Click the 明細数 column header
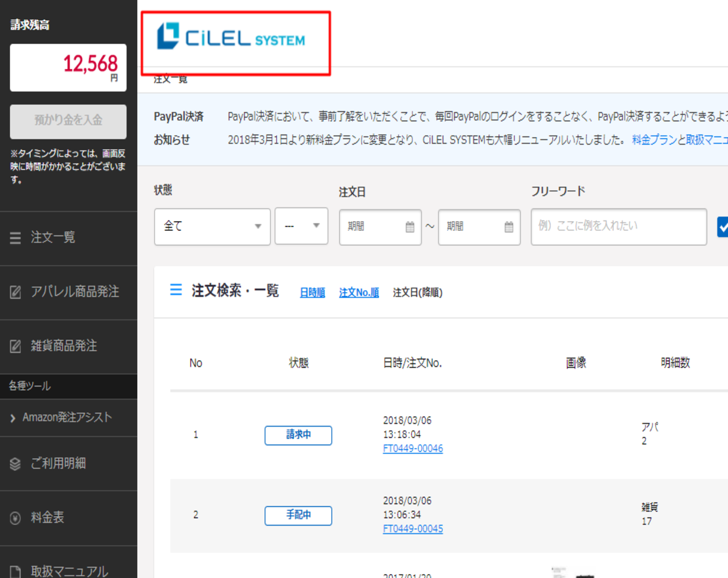Image resolution: width=728 pixels, height=578 pixels. 675,363
